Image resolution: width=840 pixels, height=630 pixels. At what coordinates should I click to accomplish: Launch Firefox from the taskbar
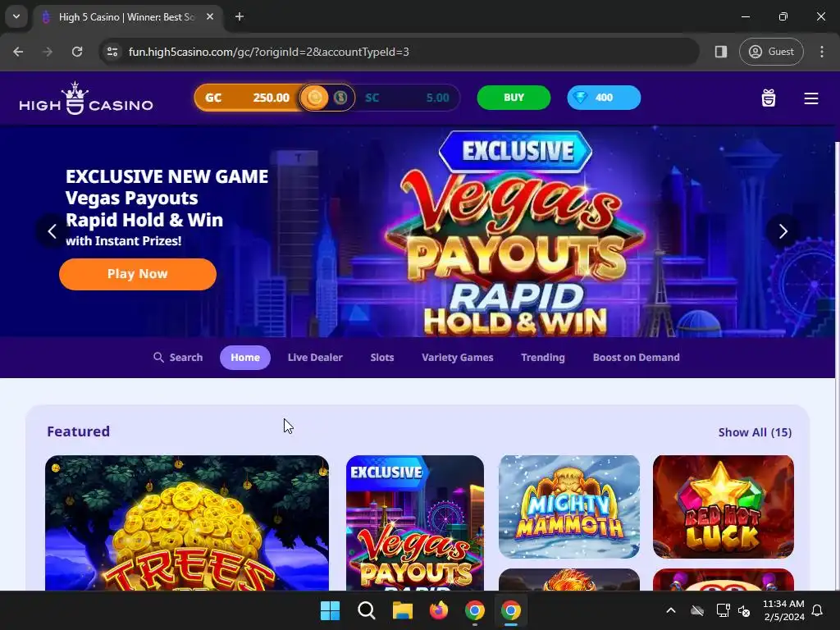coord(439,610)
